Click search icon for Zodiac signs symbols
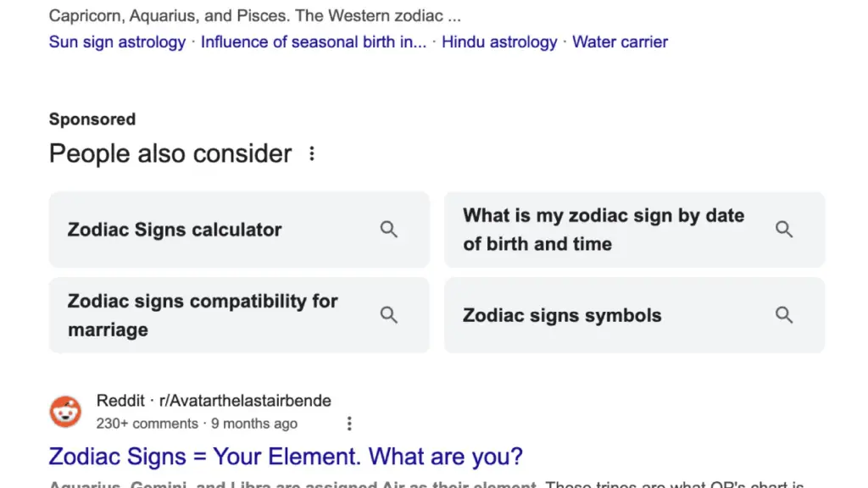The width and height of the screenshot is (868, 488). coord(784,315)
